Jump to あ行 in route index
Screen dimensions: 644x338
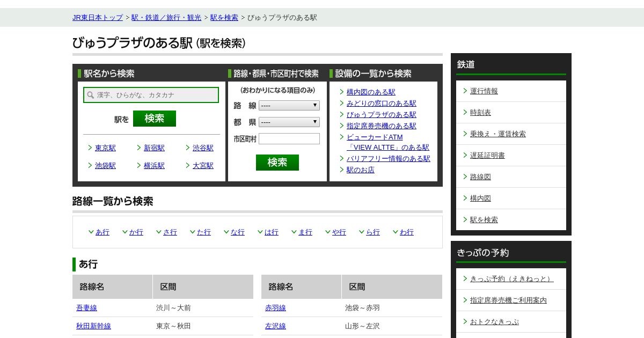(x=102, y=232)
